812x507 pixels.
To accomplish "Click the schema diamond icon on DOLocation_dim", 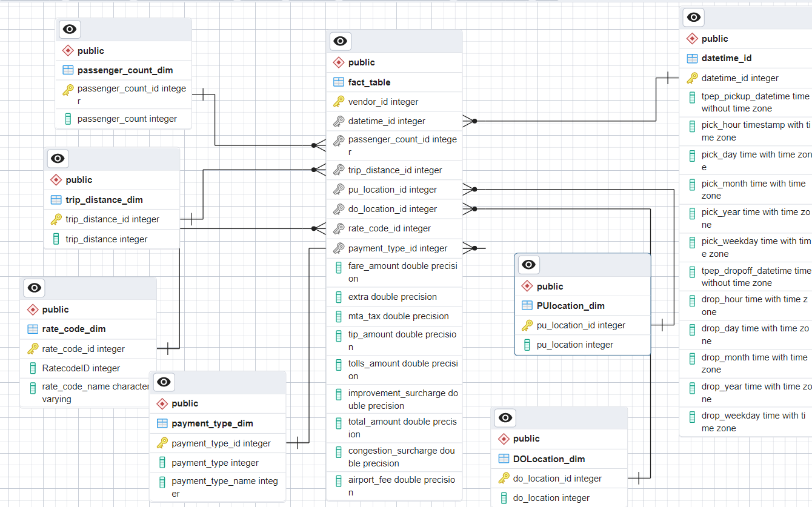I will 504,438.
